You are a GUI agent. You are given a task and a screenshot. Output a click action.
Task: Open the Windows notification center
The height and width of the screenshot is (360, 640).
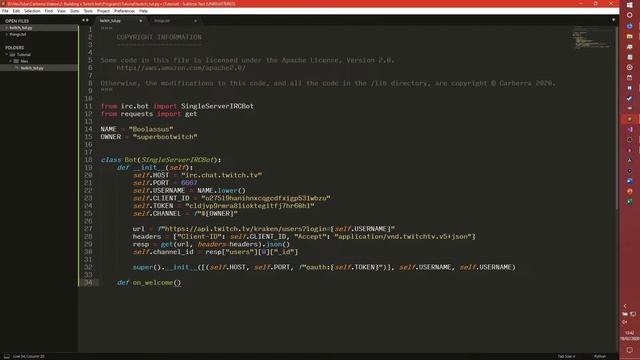(629, 350)
